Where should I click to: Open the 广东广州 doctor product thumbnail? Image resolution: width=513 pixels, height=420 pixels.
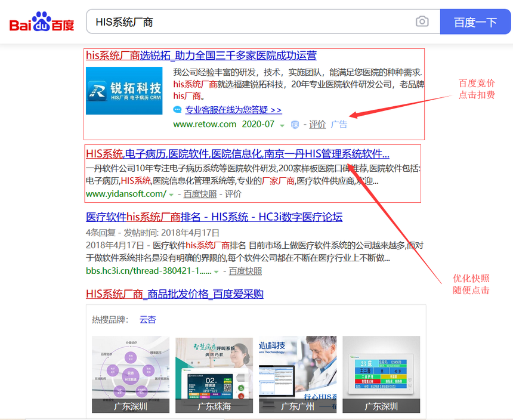[x=298, y=374]
